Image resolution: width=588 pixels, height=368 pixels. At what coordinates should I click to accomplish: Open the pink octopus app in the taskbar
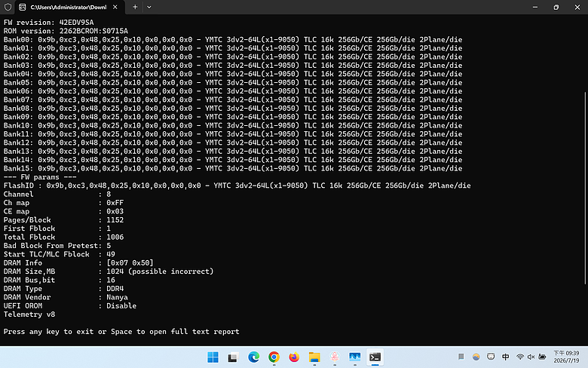pos(335,357)
